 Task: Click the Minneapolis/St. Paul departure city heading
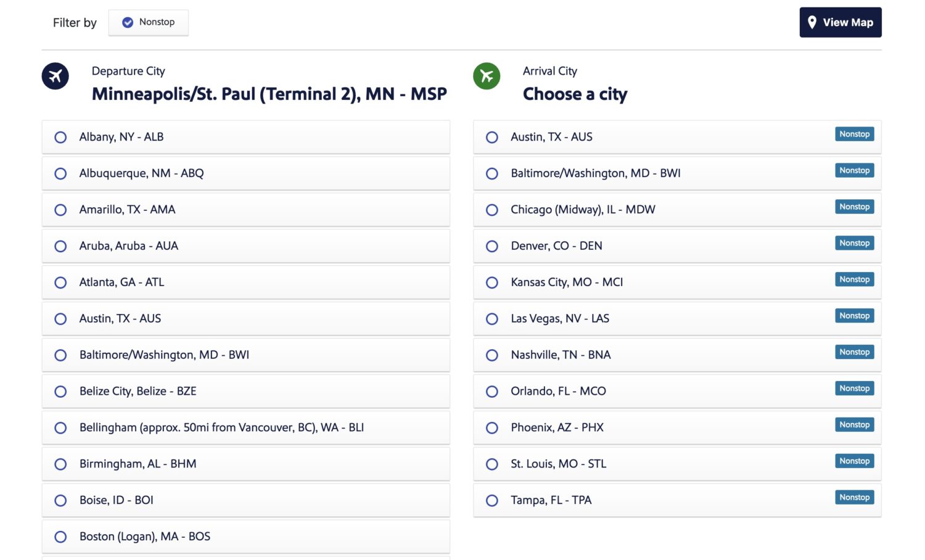[x=269, y=94]
